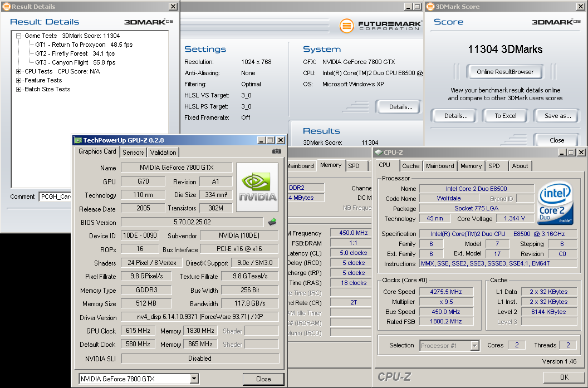Minimize the front CPU-Z window
588x388 pixels.
(x=562, y=152)
